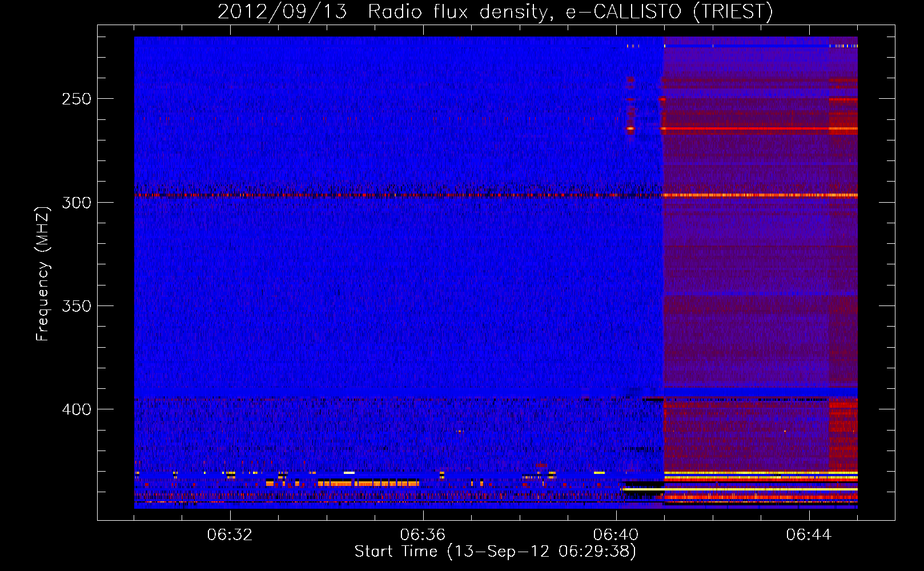
Task: Click the 06:44 time tick label
Action: tap(809, 535)
